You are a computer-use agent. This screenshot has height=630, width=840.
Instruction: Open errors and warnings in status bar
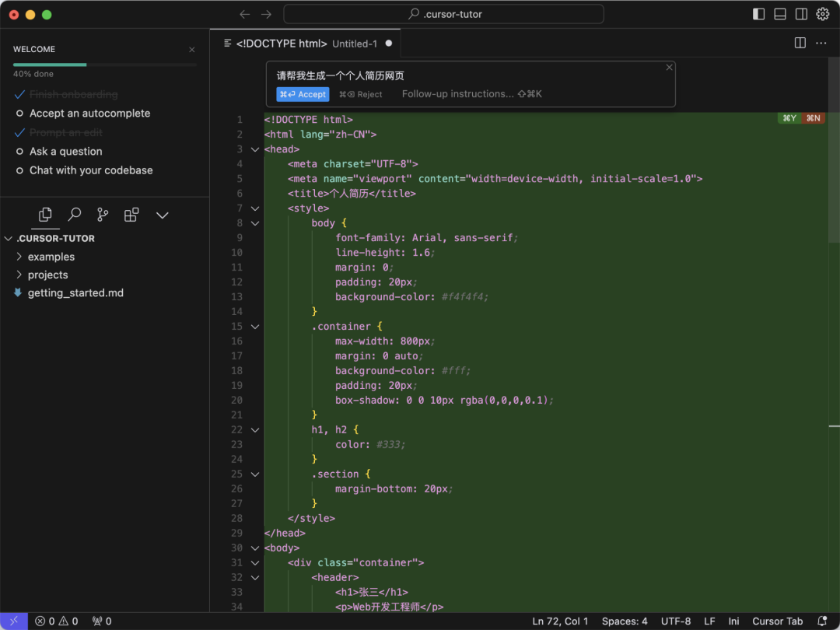click(56, 621)
